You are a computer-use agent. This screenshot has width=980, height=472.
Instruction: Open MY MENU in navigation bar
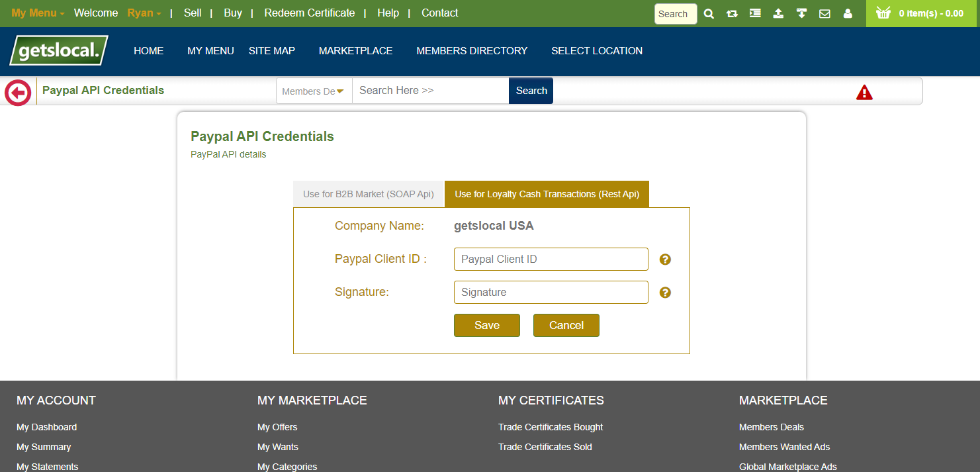(x=210, y=51)
